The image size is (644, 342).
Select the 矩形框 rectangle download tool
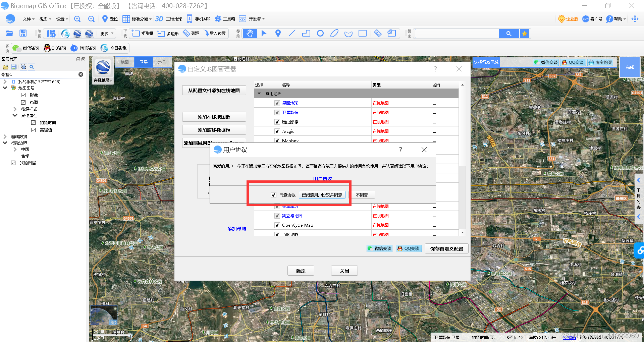point(143,33)
